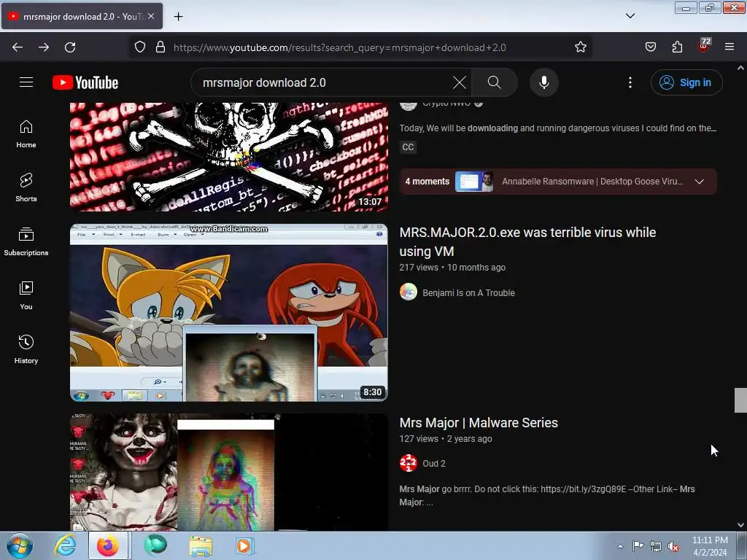Viewport: 747px width, 560px height.
Task: Select the 127 views 2 years ago text
Action: (x=446, y=439)
